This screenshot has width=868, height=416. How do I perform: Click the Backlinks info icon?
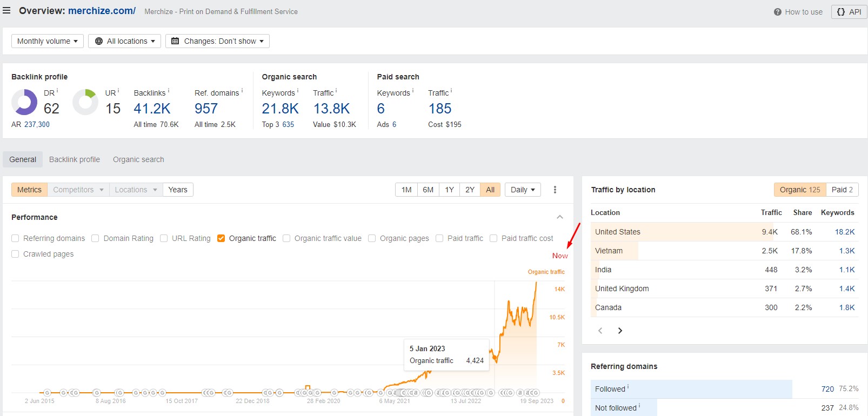(169, 91)
